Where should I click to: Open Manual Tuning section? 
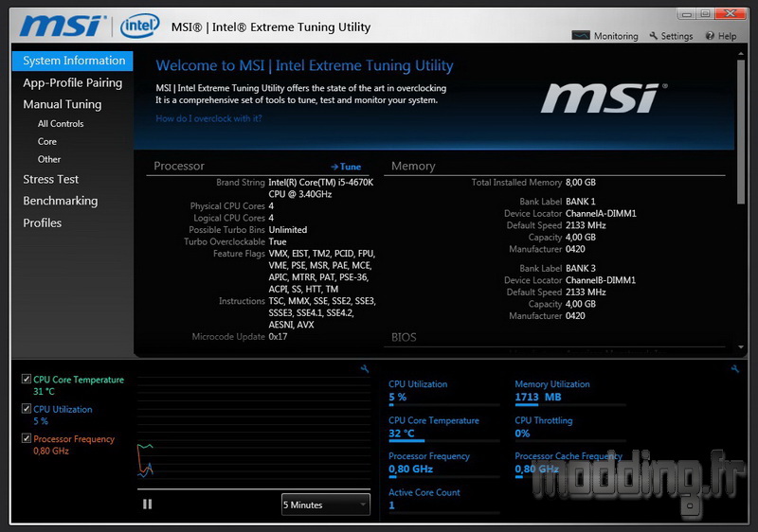[x=63, y=104]
